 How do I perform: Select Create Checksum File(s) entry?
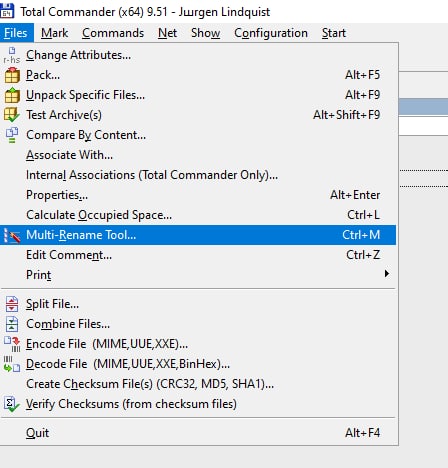(x=198, y=384)
